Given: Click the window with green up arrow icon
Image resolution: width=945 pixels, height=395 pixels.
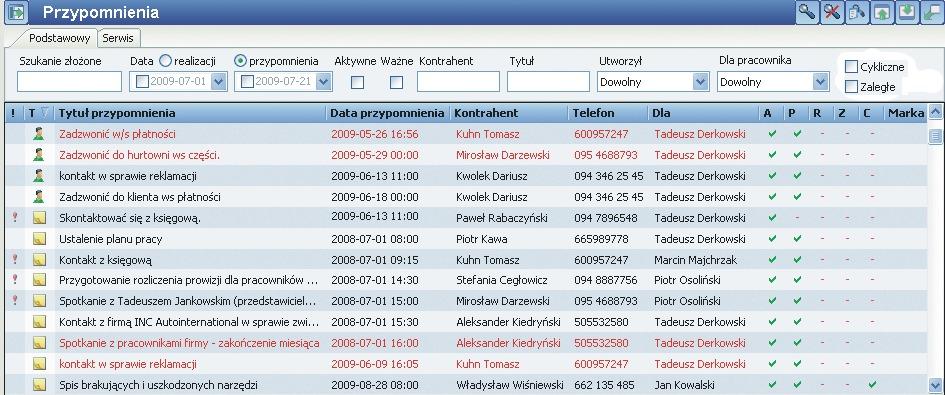Looking at the screenshot, I should (882, 12).
